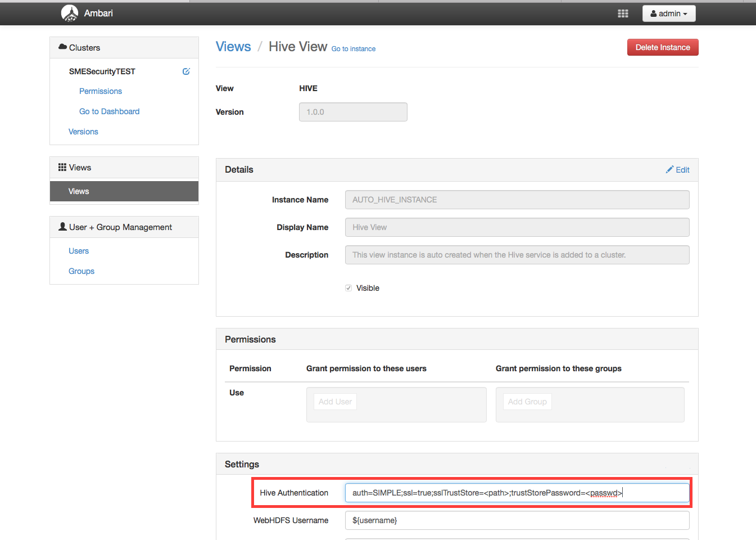The width and height of the screenshot is (756, 540).
Task: Click into the Hive Authentication field
Action: (x=517, y=493)
